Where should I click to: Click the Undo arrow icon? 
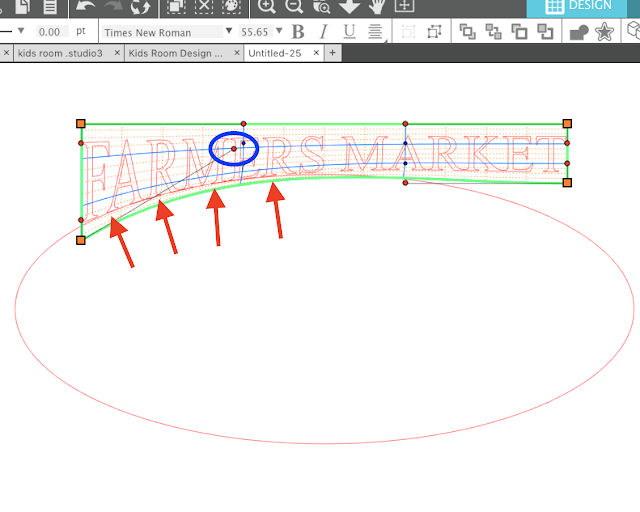click(x=85, y=6)
